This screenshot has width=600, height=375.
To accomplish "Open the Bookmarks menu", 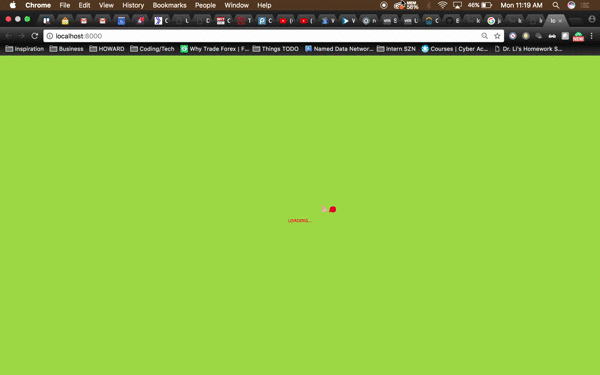I will point(169,5).
